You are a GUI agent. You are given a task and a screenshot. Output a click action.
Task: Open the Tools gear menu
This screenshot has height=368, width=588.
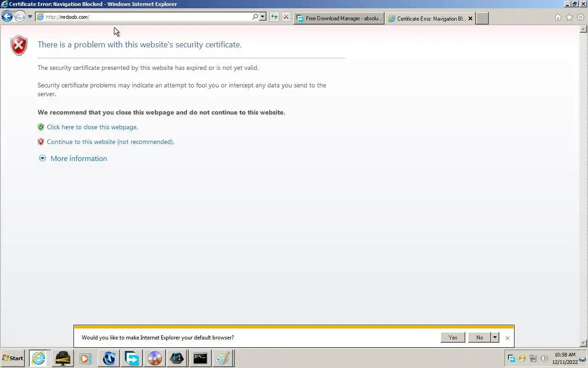pos(581,17)
